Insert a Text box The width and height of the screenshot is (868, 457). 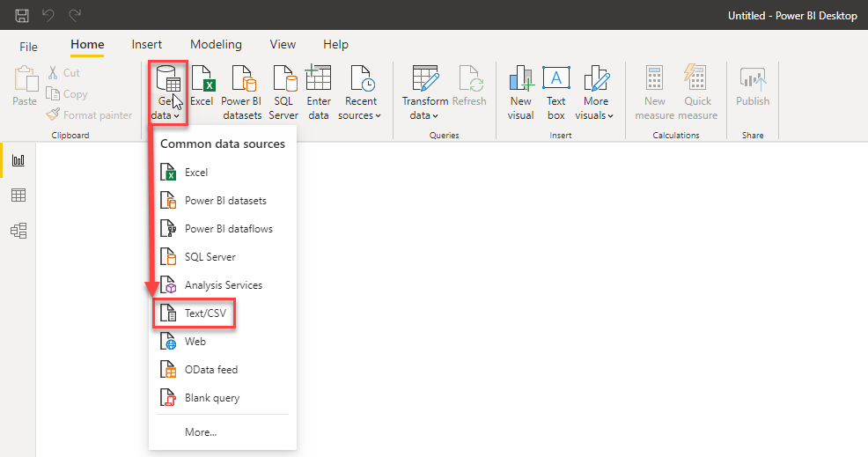(555, 92)
